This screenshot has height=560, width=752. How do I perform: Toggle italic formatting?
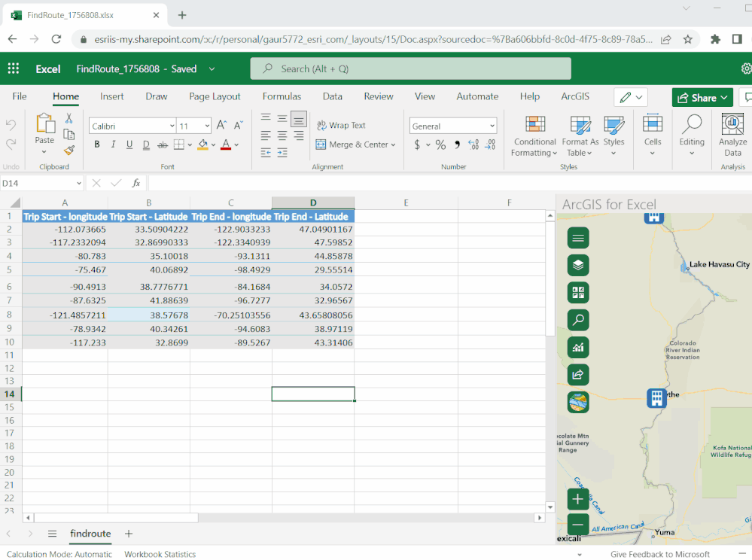113,145
